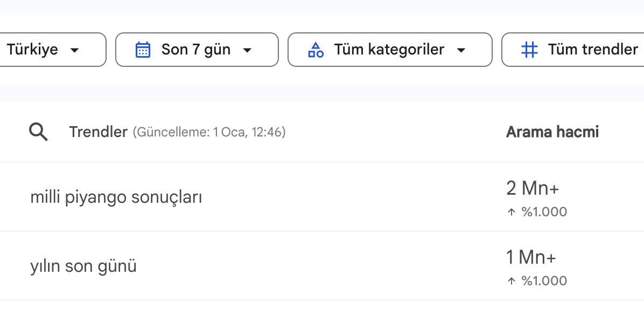The height and width of the screenshot is (316, 644).
Task: Click the 1 Mn+ search volume value
Action: click(x=531, y=258)
